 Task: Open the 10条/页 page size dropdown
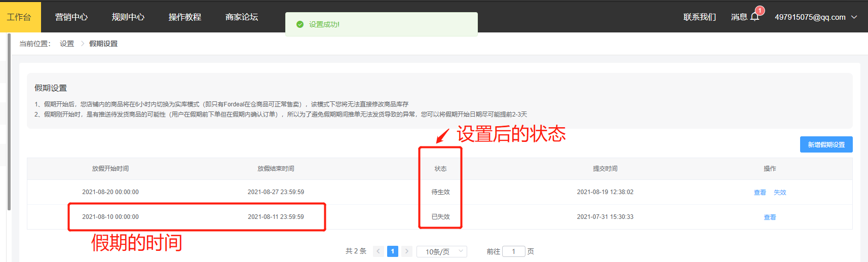(441, 251)
